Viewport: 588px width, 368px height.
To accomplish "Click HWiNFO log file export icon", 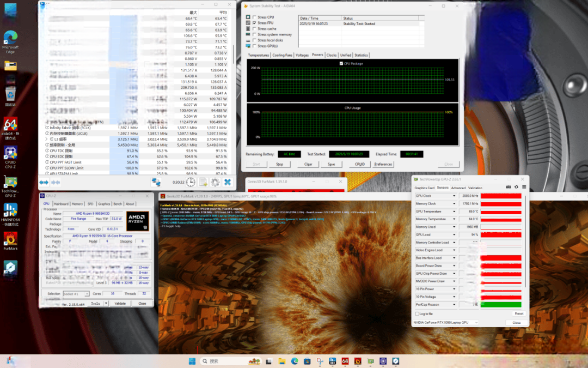I will tap(203, 183).
